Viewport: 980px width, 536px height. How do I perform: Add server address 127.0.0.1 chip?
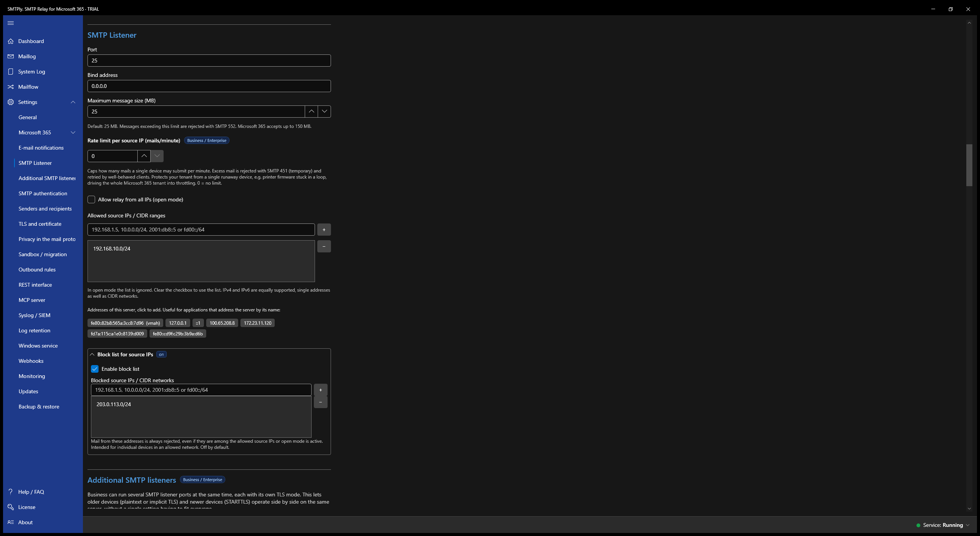coord(178,323)
